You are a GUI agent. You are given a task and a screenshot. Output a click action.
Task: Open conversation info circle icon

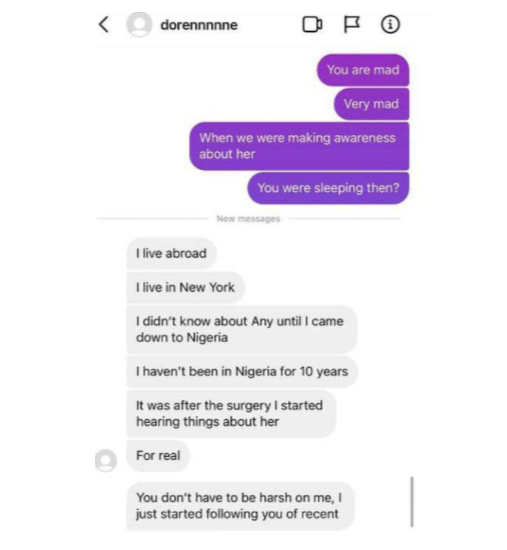[390, 25]
